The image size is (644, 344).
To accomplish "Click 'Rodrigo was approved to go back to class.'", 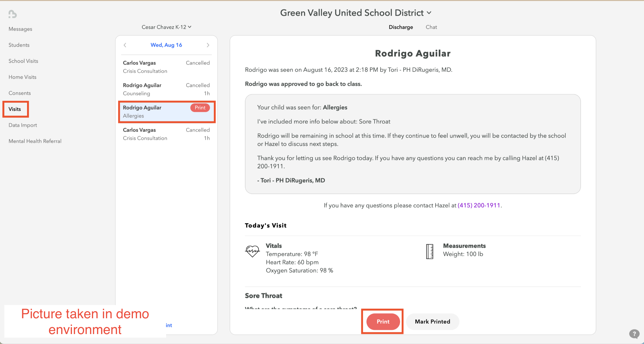I will point(303,84).
